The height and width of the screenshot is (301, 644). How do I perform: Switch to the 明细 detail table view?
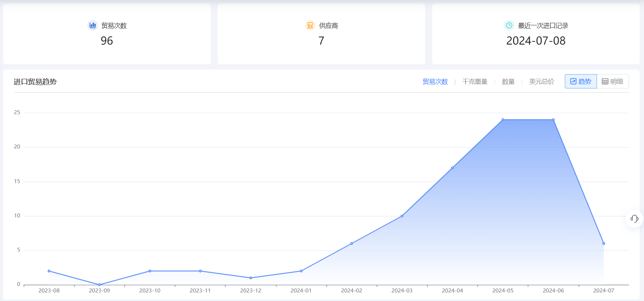612,81
